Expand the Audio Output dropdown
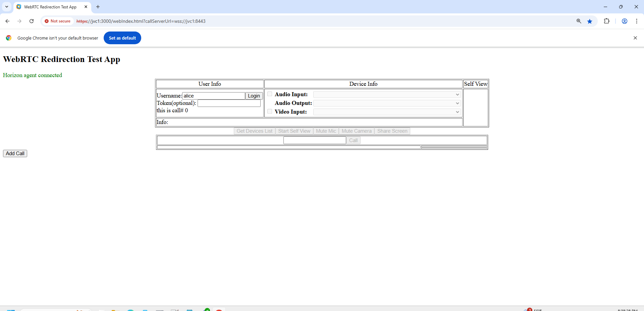Viewport: 644px width, 311px height. pyautogui.click(x=386, y=103)
